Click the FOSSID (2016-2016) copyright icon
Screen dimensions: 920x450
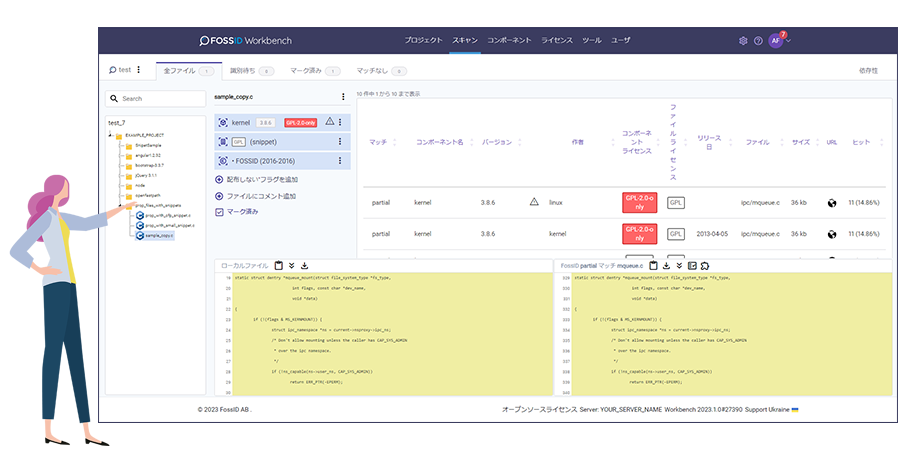[223, 161]
